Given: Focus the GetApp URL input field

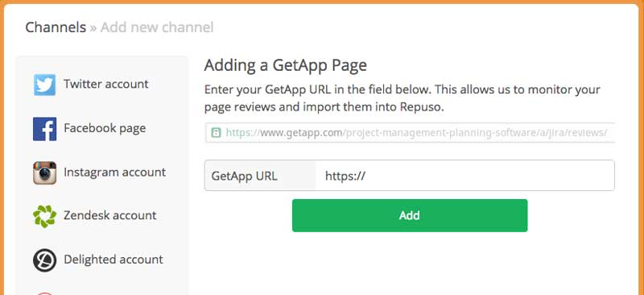Looking at the screenshot, I should (x=465, y=176).
